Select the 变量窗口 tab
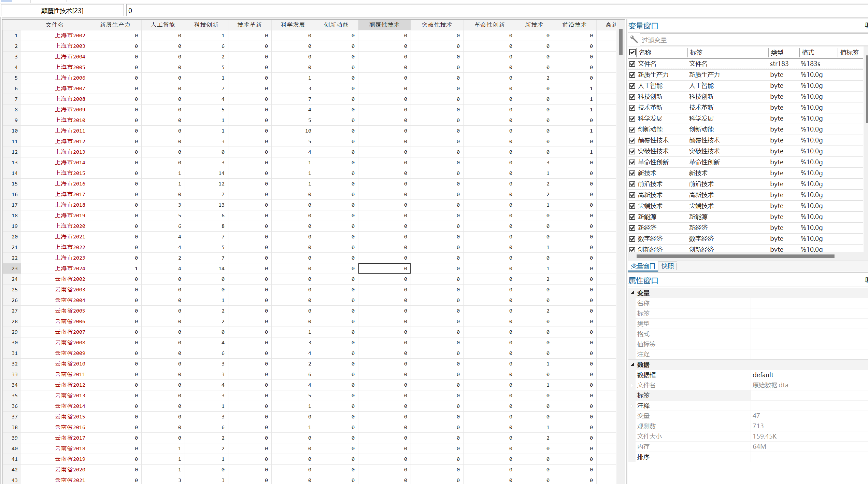Image resolution: width=868 pixels, height=484 pixels. [x=643, y=266]
